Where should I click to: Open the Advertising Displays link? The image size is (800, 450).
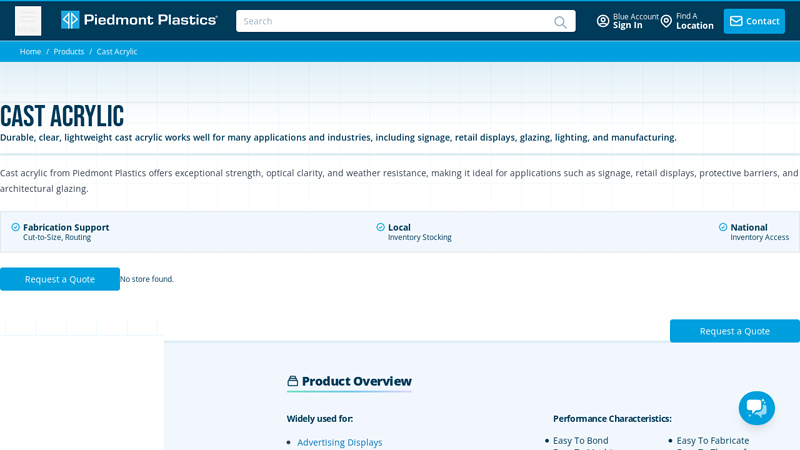point(339,442)
